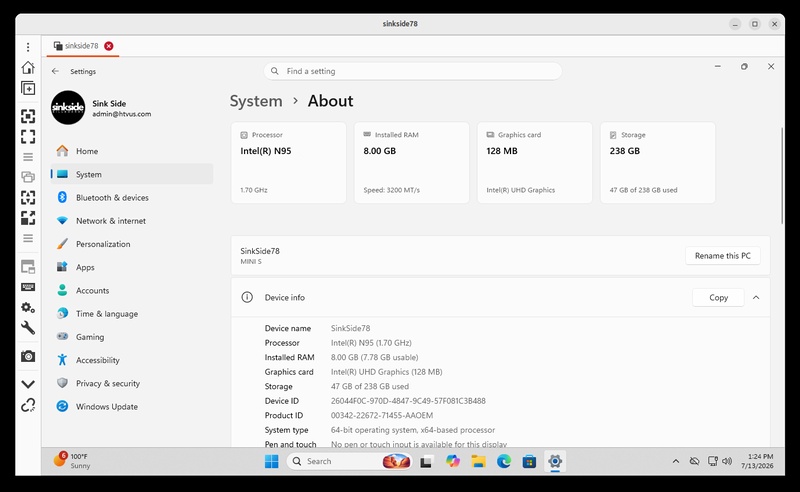Open the 100°F Sunny weather widget
800x492 pixels.
[72, 461]
